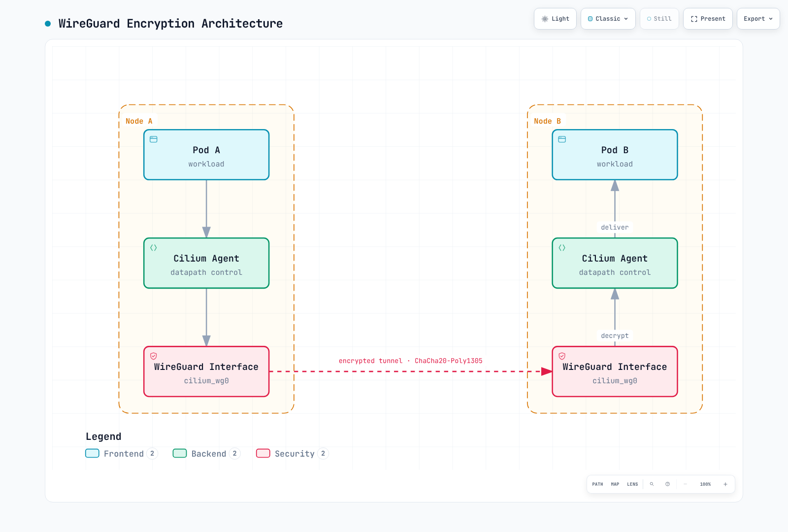Screen dimensions: 788x532
Task: Activate PATH mode in bottom toolbar
Action: (597, 484)
